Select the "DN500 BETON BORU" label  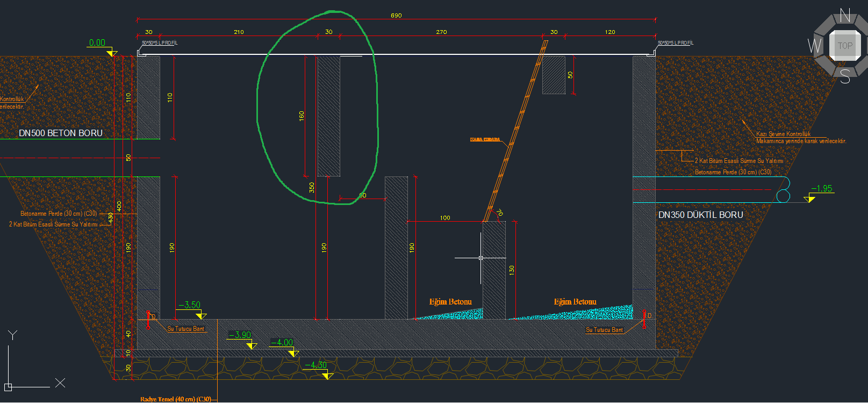(61, 133)
